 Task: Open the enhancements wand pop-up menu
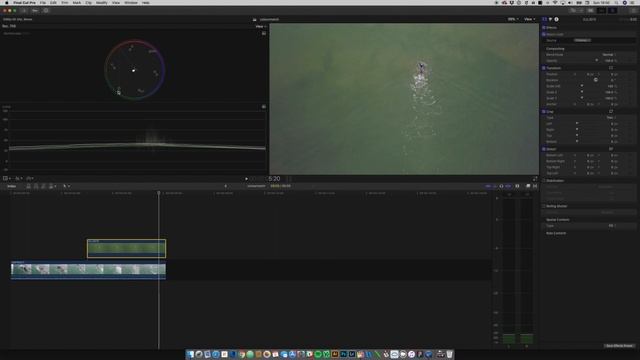click(18, 178)
